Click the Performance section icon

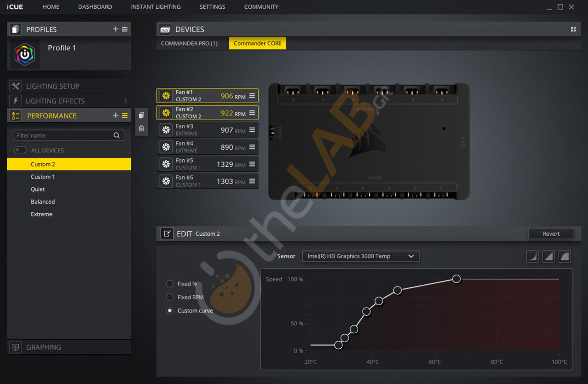tap(16, 116)
